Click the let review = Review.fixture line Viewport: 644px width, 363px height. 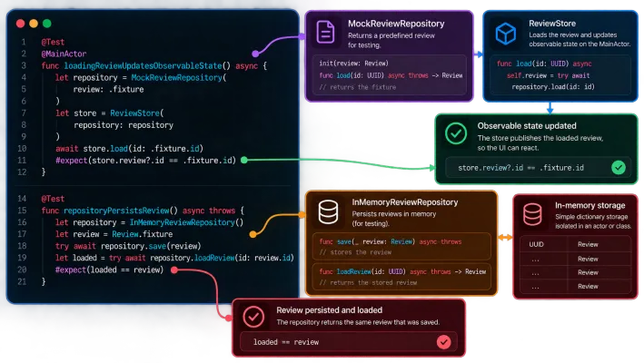click(114, 234)
